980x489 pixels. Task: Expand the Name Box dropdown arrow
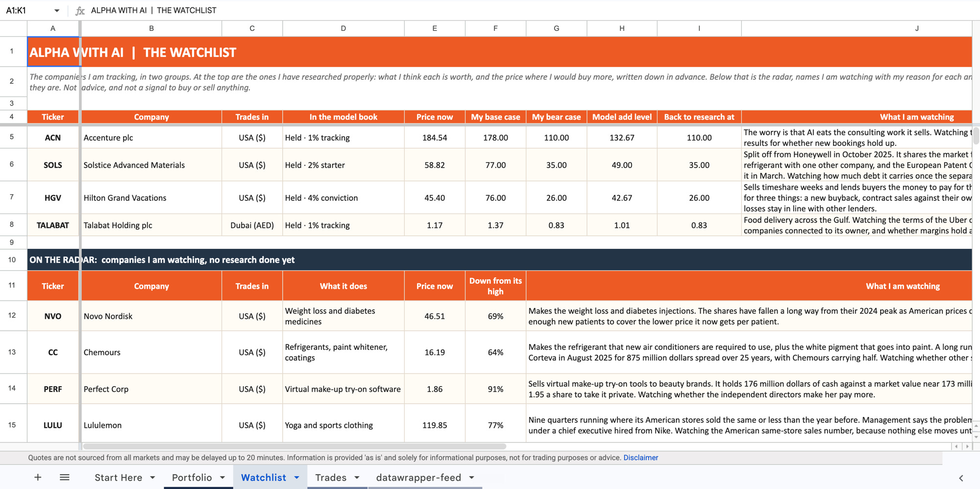(57, 10)
